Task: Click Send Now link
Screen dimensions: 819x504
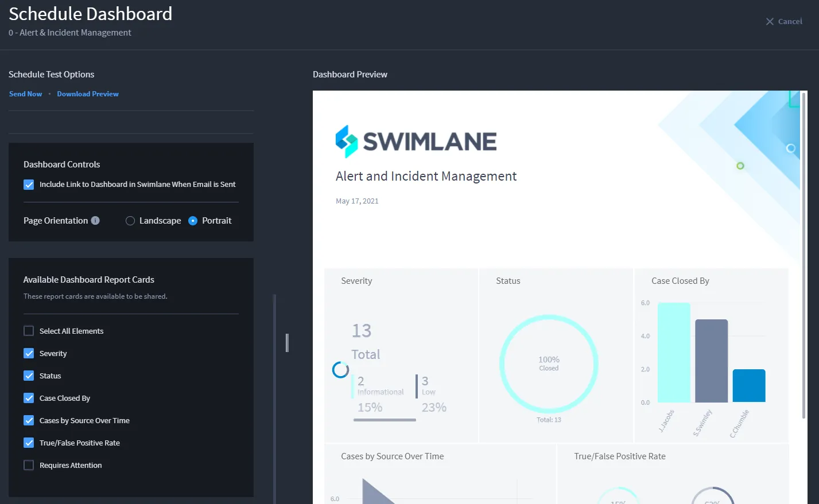Action: pos(26,94)
